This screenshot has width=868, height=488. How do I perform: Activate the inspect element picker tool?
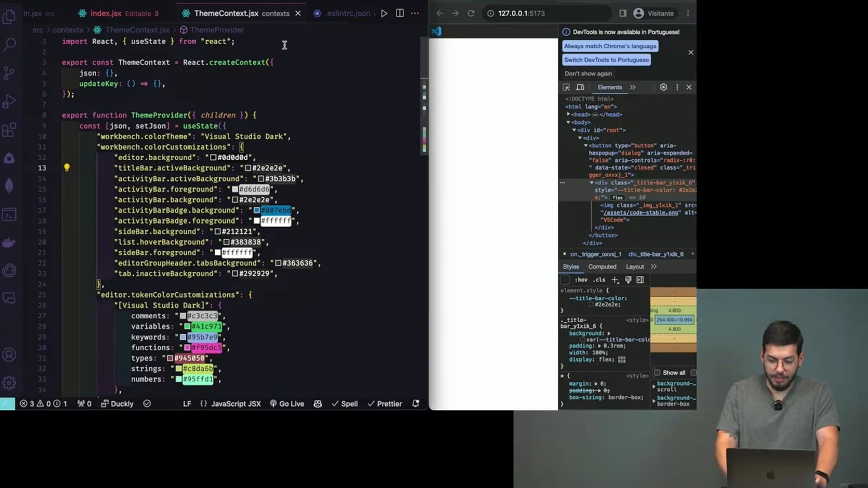pyautogui.click(x=566, y=87)
